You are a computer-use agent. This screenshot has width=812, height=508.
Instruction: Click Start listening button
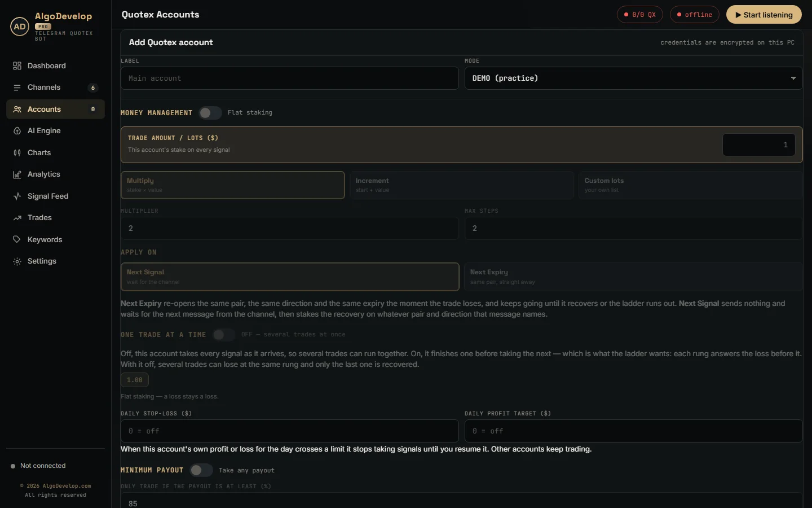764,15
